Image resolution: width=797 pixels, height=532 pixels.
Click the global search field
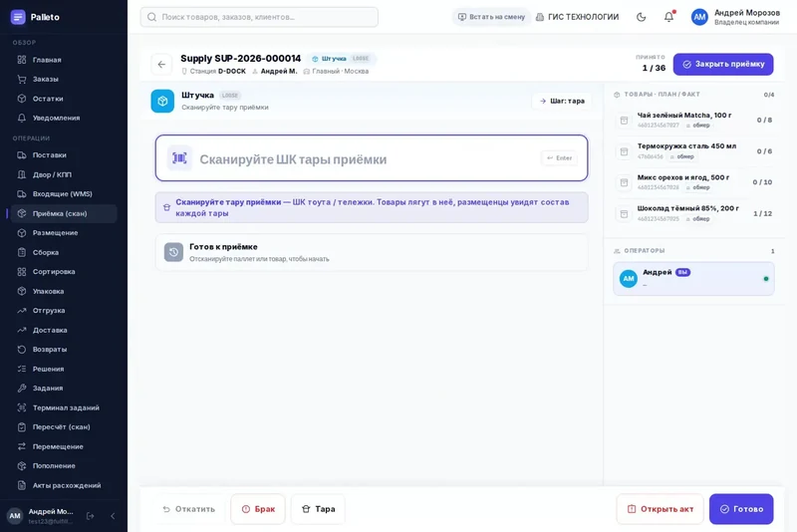coord(259,17)
